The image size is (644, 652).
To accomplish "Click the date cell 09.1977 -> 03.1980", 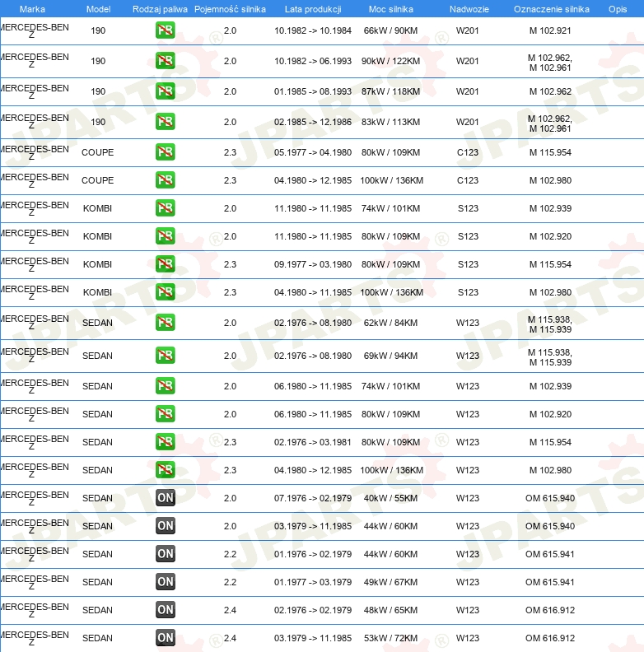I will [x=313, y=264].
